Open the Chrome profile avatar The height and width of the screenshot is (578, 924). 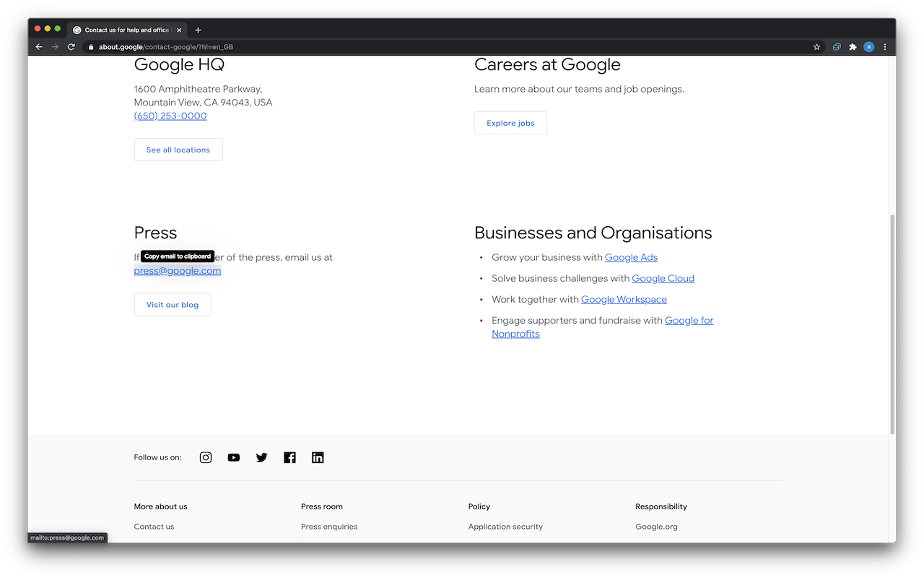(869, 47)
